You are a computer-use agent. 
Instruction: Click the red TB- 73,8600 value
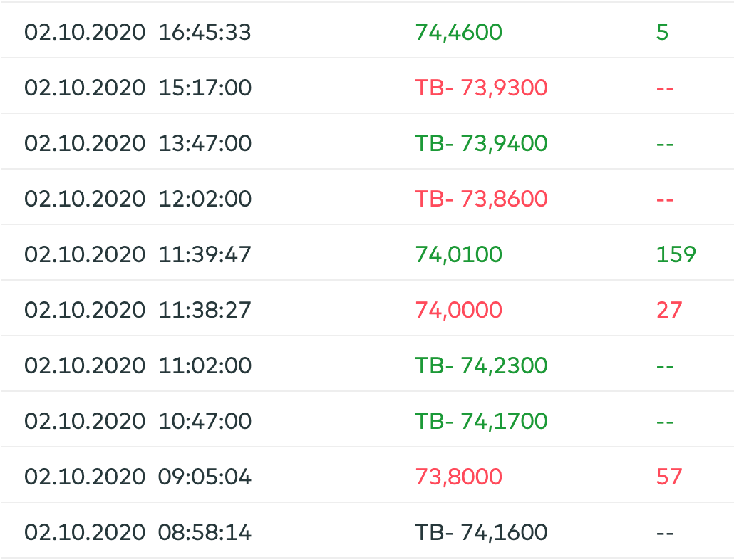(x=481, y=199)
